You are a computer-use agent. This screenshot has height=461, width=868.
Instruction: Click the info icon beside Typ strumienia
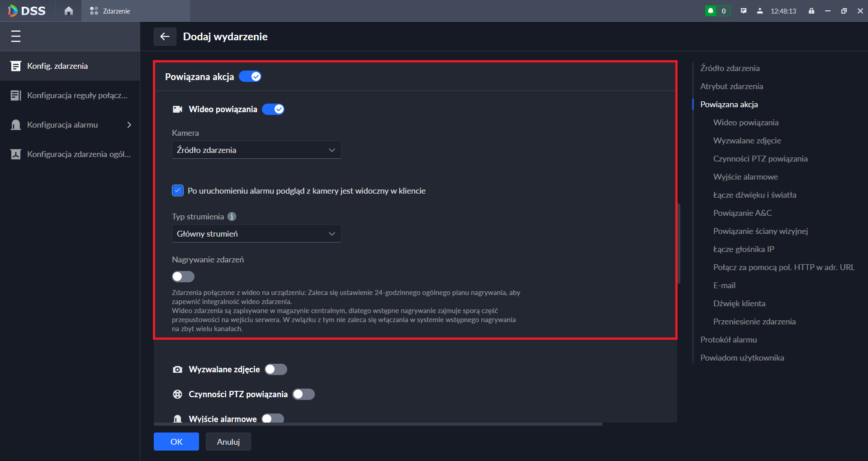pos(232,217)
